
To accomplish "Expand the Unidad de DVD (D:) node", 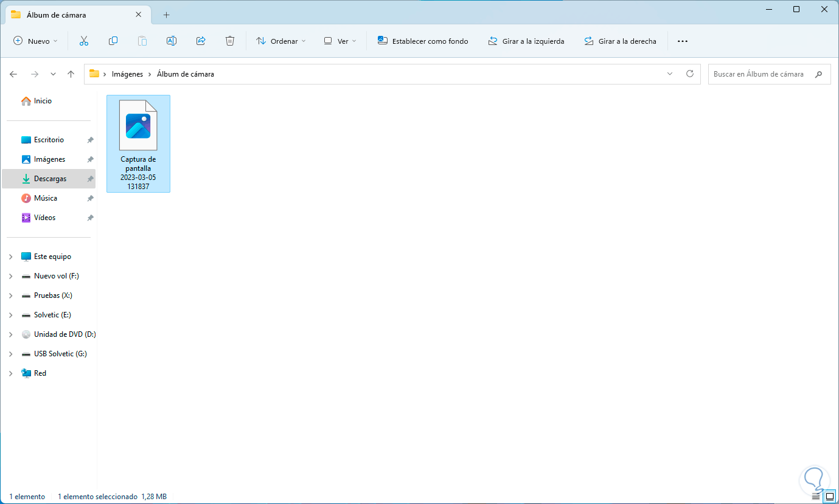I will [x=10, y=334].
